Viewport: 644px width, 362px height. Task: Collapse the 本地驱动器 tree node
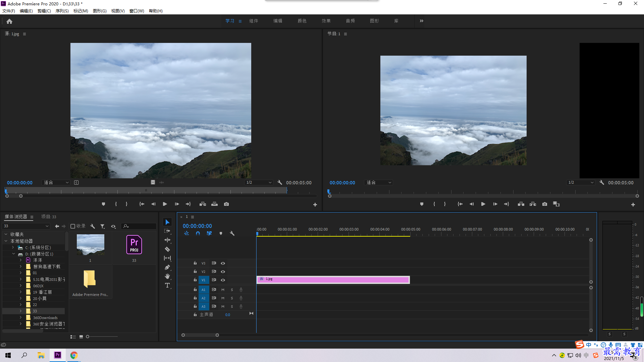pyautogui.click(x=6, y=241)
